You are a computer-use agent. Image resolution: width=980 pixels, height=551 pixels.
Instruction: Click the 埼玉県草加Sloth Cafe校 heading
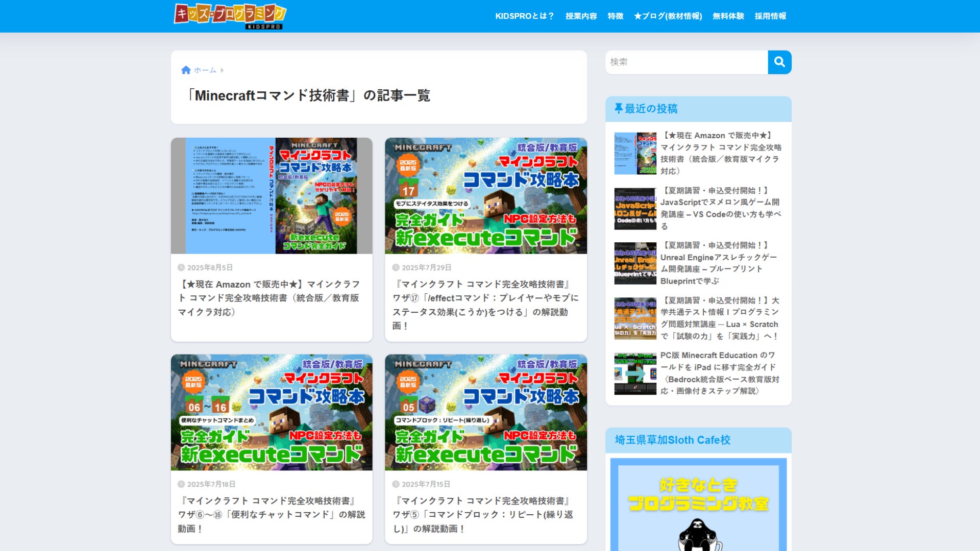[x=673, y=440]
